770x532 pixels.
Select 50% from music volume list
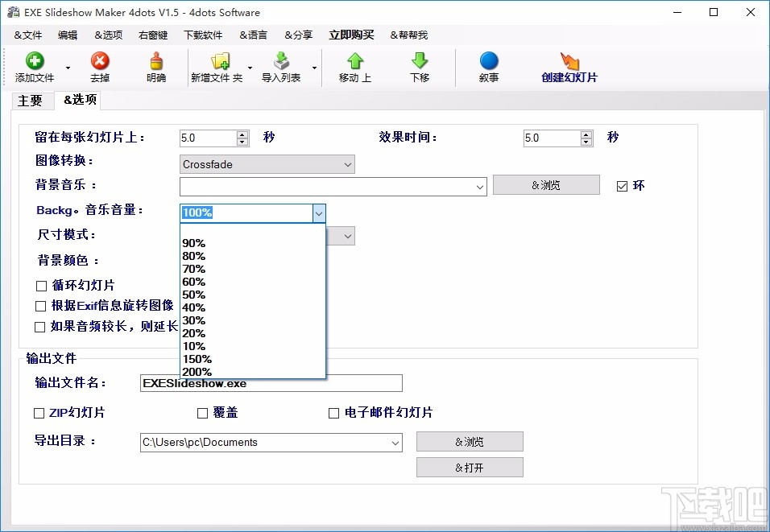pos(194,295)
